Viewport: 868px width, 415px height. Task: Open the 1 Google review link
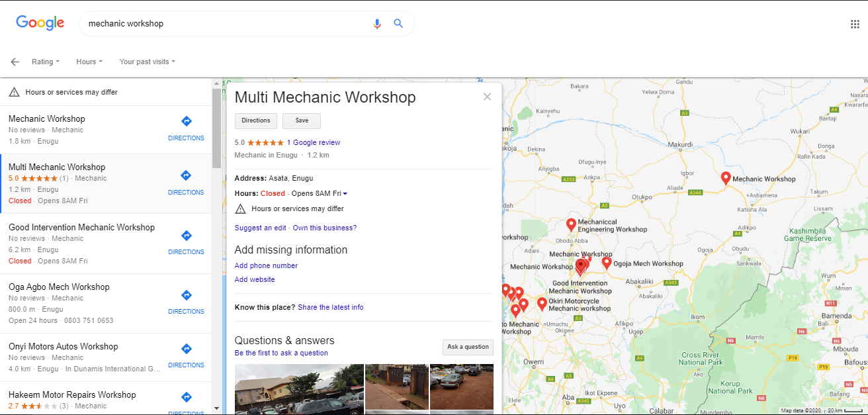tap(314, 142)
